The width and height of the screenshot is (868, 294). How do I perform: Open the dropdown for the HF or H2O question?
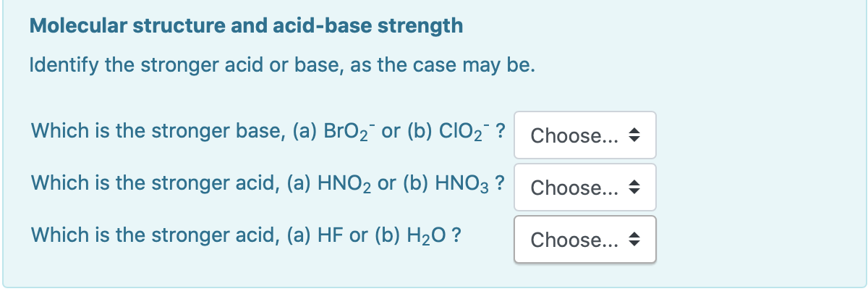585,239
